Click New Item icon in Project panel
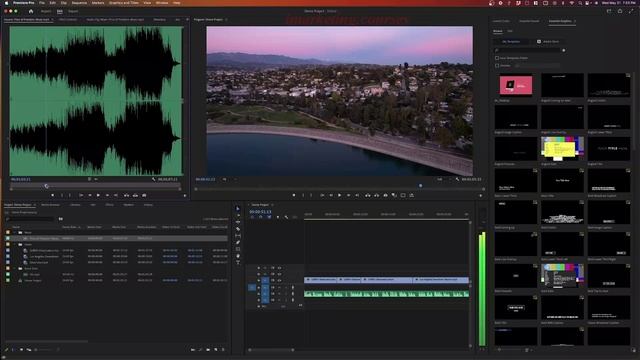The width and height of the screenshot is (640, 360). 216,350
